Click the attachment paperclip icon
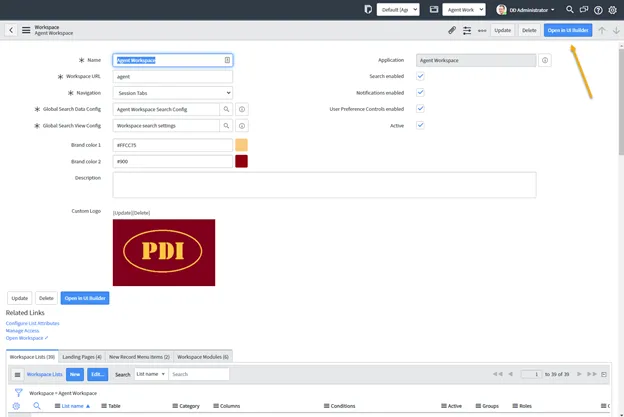The height and width of the screenshot is (417, 624). pyautogui.click(x=452, y=30)
